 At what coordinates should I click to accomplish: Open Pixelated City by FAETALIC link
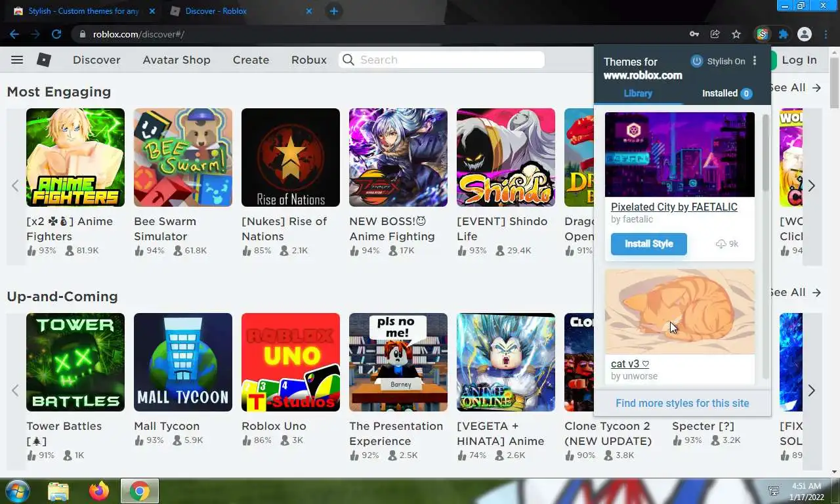point(674,207)
